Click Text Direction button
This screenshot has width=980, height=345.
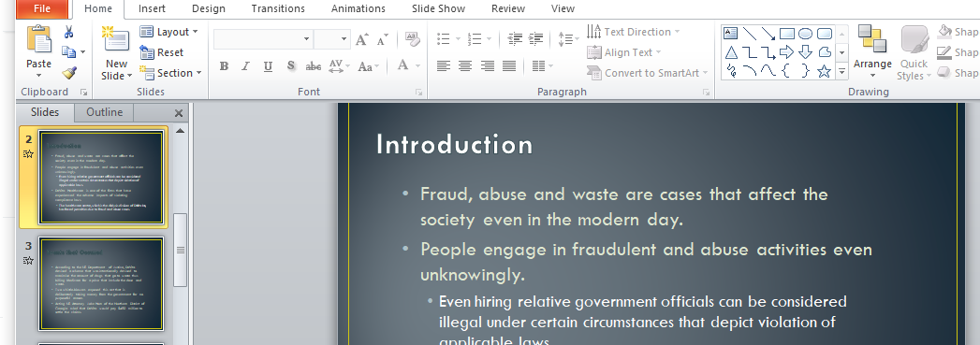(633, 32)
